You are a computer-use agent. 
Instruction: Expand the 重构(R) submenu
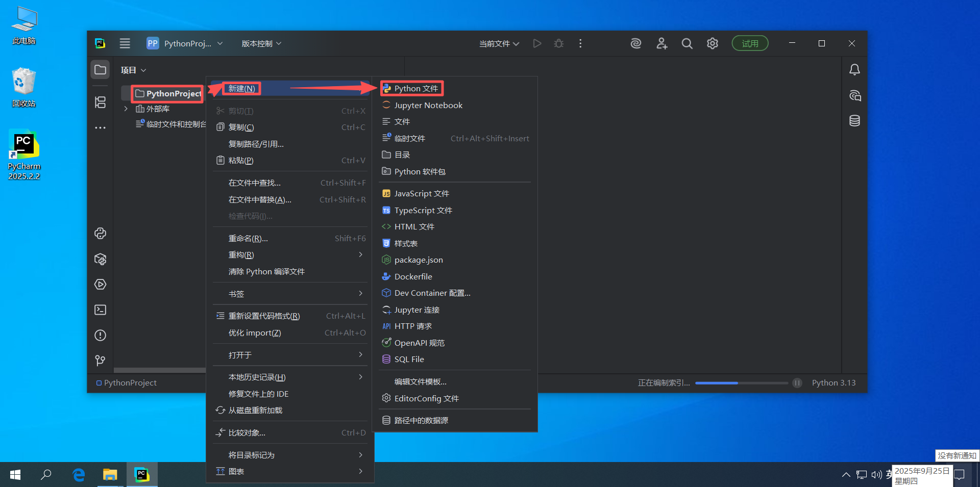click(290, 254)
